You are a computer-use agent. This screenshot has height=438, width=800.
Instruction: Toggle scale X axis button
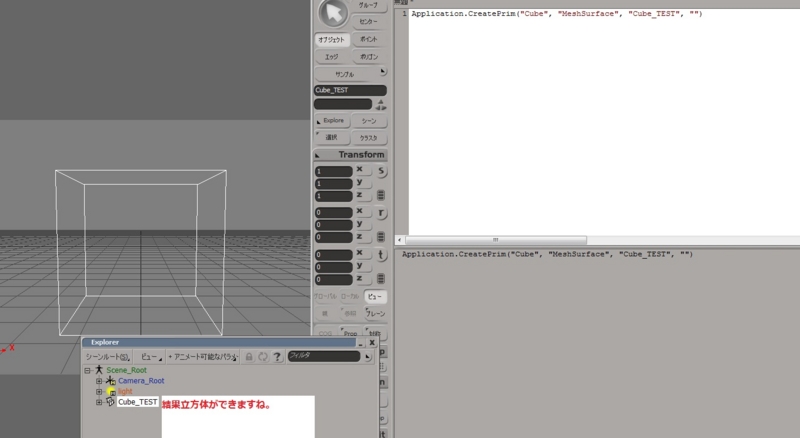(x=362, y=169)
